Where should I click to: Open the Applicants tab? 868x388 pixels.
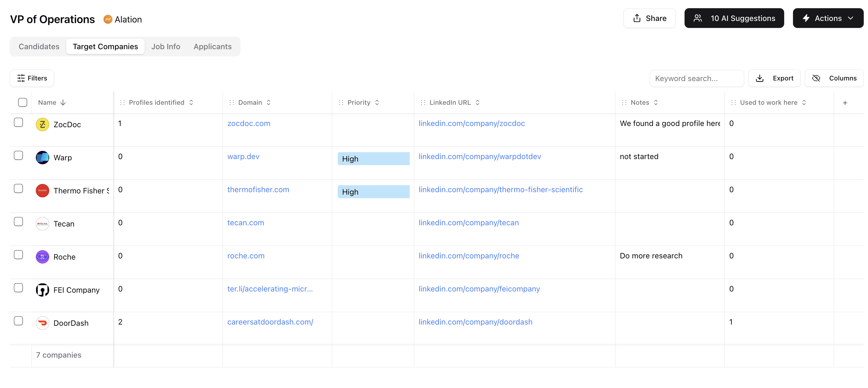pos(213,46)
